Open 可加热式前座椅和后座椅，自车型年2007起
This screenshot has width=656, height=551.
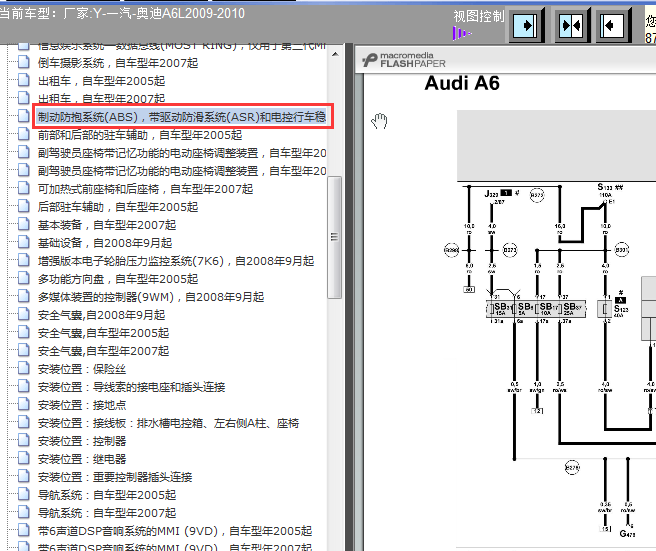coord(145,189)
